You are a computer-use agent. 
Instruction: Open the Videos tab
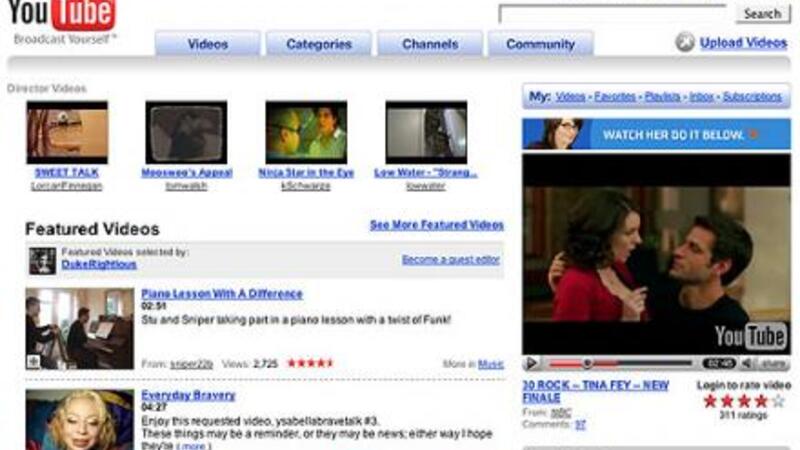208,44
